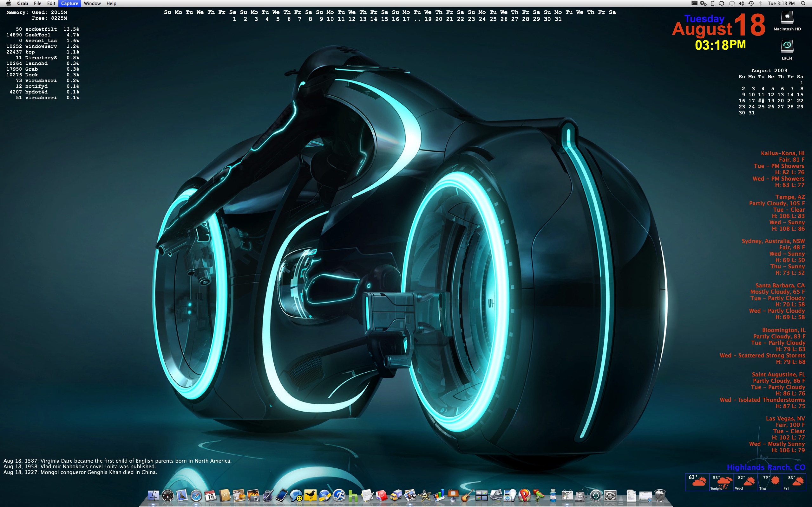Launch iMovie star icon in dock

pos(424,495)
